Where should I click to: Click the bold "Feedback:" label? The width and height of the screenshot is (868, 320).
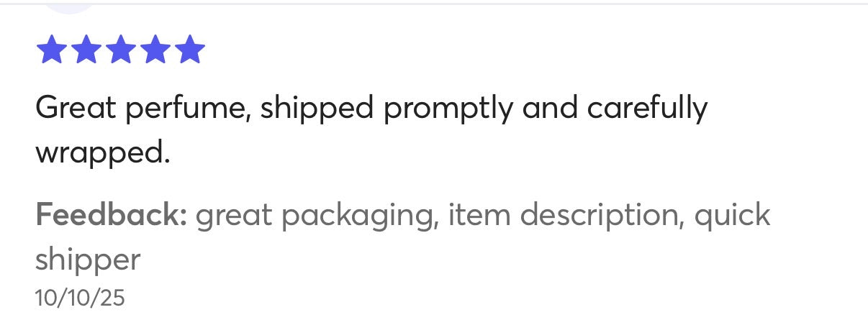(x=111, y=215)
